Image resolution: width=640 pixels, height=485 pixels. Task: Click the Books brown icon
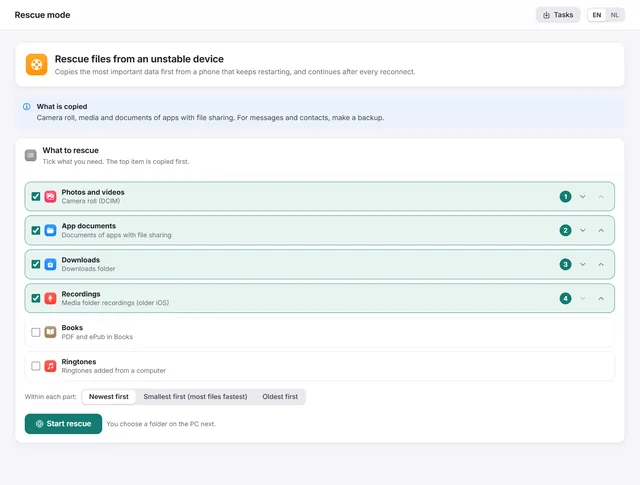point(50,332)
